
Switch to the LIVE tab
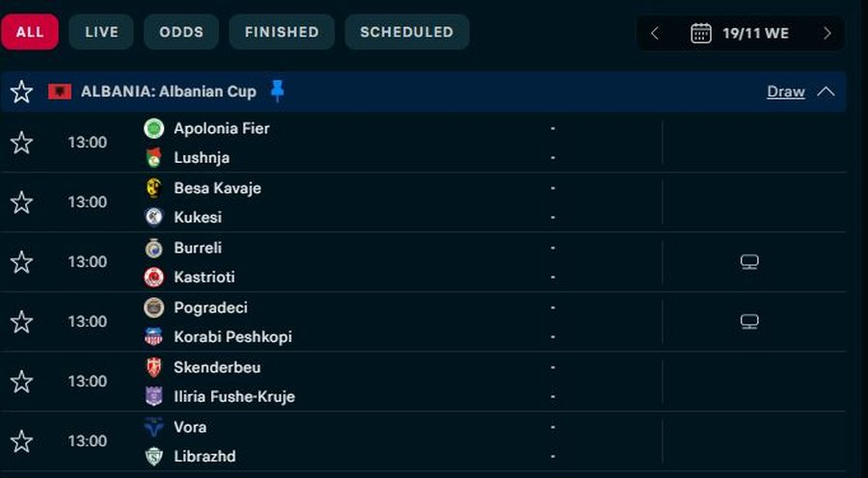click(101, 32)
